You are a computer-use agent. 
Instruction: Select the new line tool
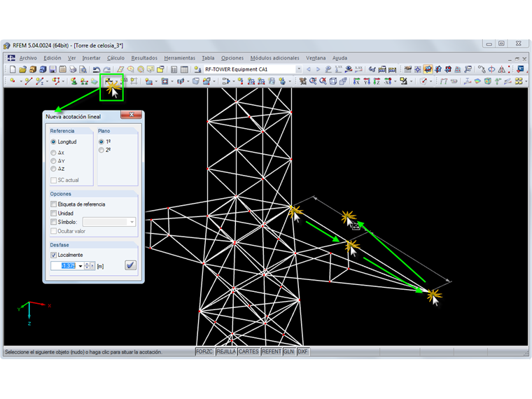(x=29, y=81)
